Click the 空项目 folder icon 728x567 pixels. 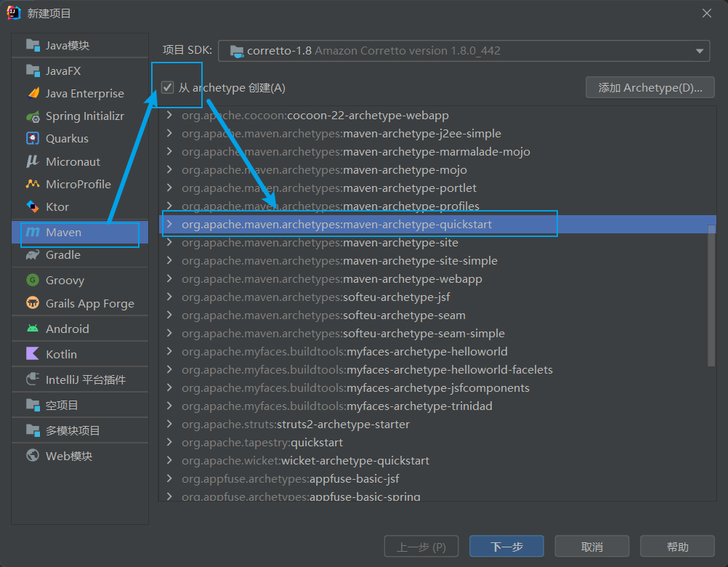tap(33, 405)
